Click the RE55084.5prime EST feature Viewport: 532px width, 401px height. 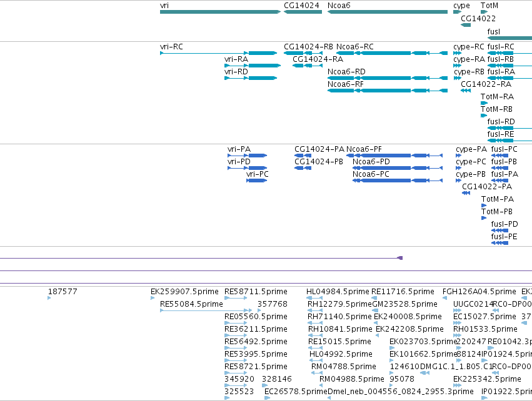coord(206,310)
